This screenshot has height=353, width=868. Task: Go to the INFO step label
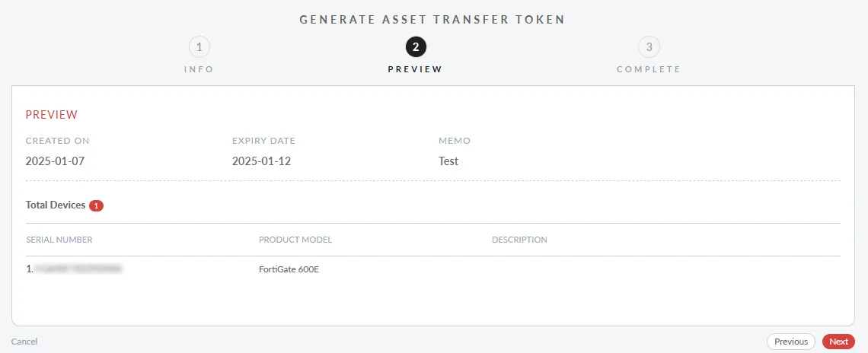coord(199,69)
